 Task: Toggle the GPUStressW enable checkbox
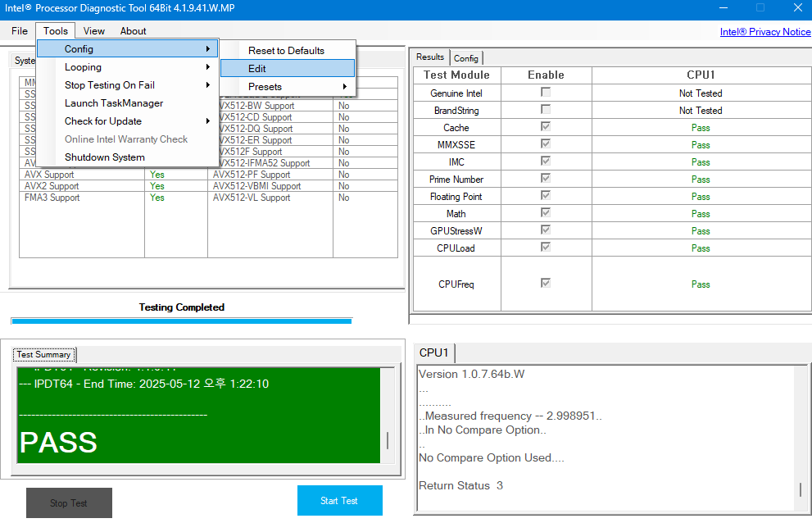click(x=546, y=230)
